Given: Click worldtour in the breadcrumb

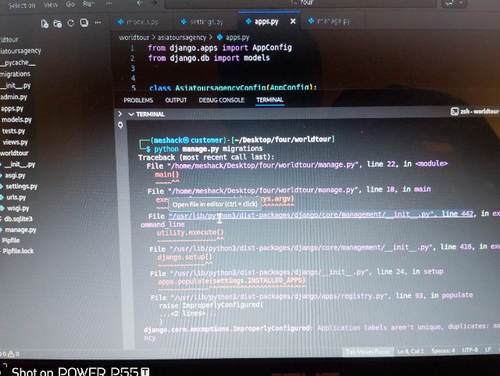Looking at the screenshot, I should click(x=134, y=37).
